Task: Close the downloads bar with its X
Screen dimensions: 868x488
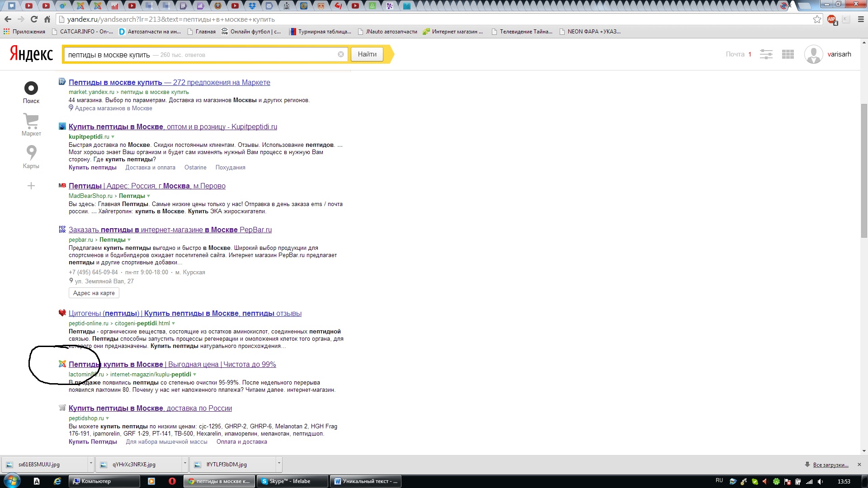Action: 859,465
